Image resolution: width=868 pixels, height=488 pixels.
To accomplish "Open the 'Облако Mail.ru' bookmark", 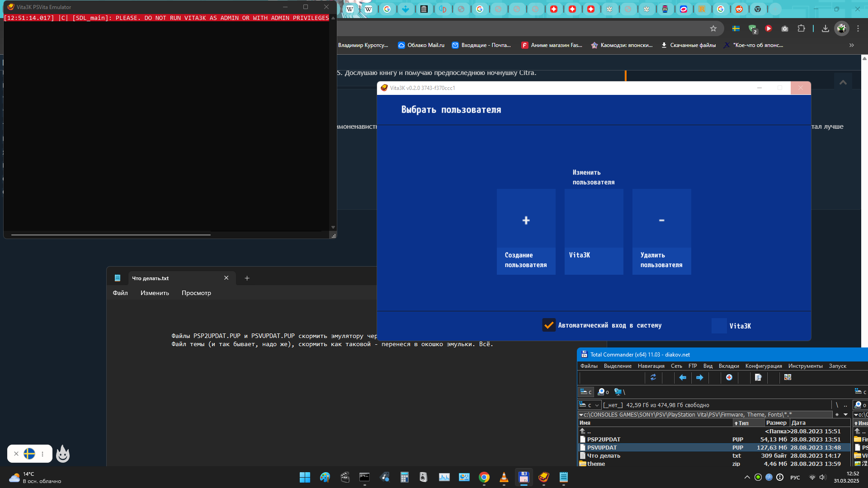I will [421, 45].
